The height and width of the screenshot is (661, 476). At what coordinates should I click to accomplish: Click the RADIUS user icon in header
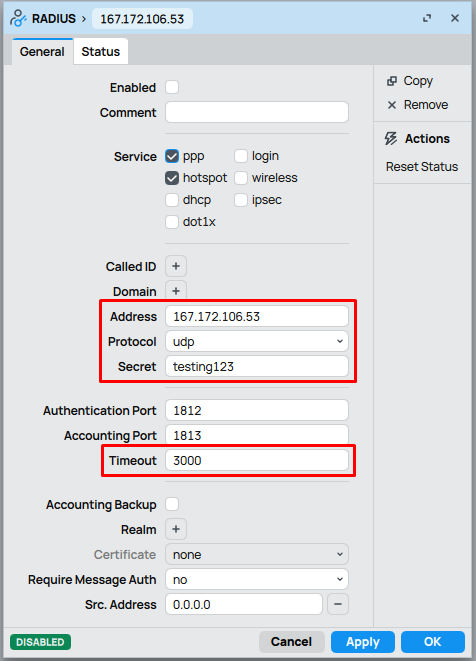point(18,19)
